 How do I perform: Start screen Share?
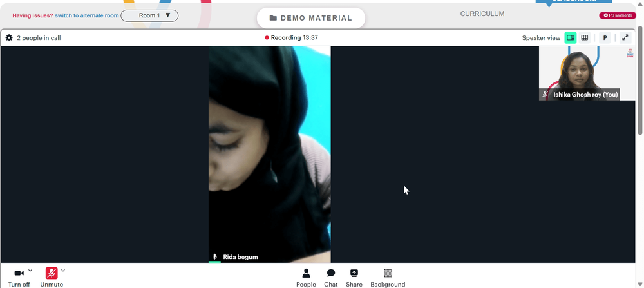tap(354, 278)
